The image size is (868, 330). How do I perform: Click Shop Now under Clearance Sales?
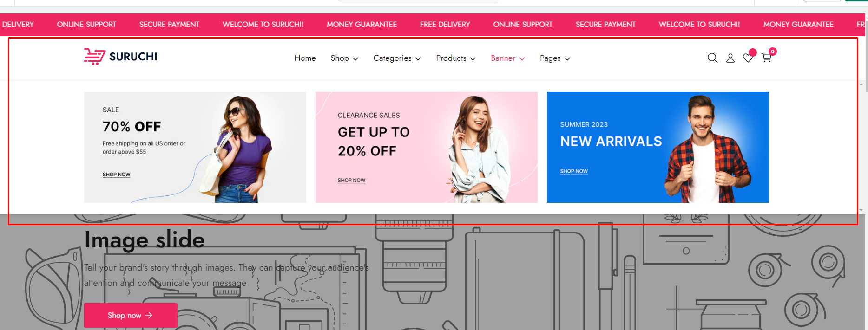click(x=351, y=180)
